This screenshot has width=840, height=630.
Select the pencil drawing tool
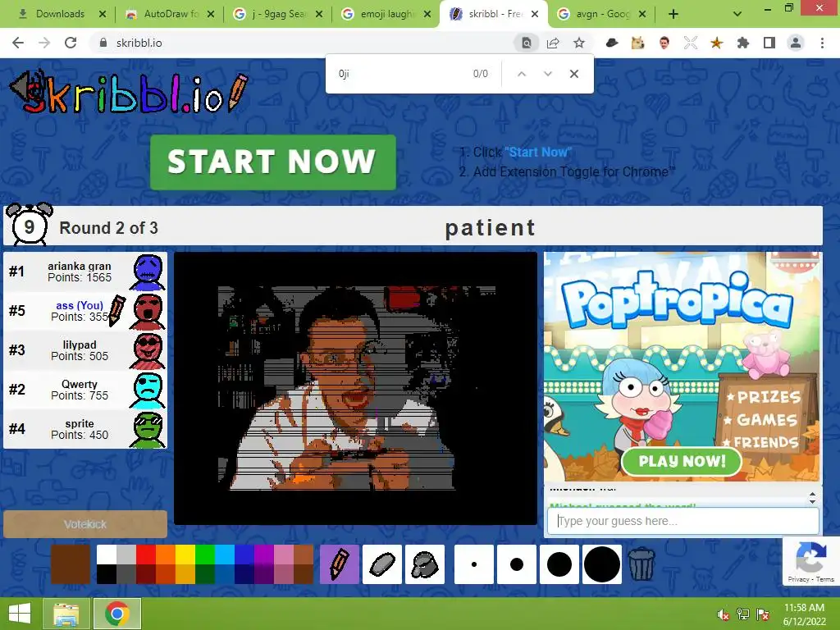[339, 564]
